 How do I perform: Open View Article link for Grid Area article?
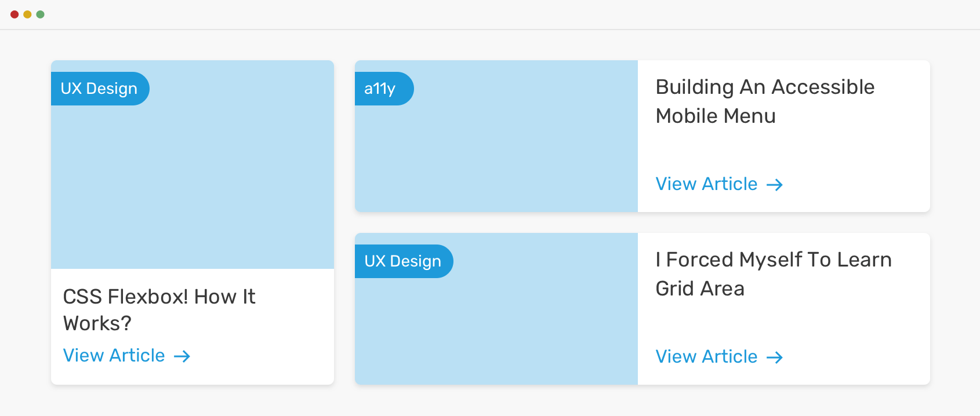click(x=706, y=357)
